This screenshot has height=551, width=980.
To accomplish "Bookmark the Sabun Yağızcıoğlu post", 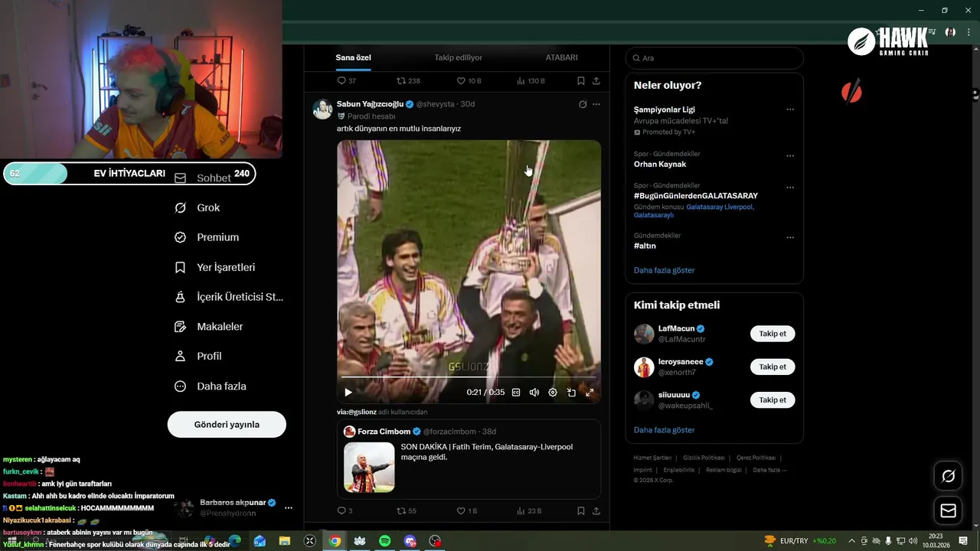I will (581, 510).
